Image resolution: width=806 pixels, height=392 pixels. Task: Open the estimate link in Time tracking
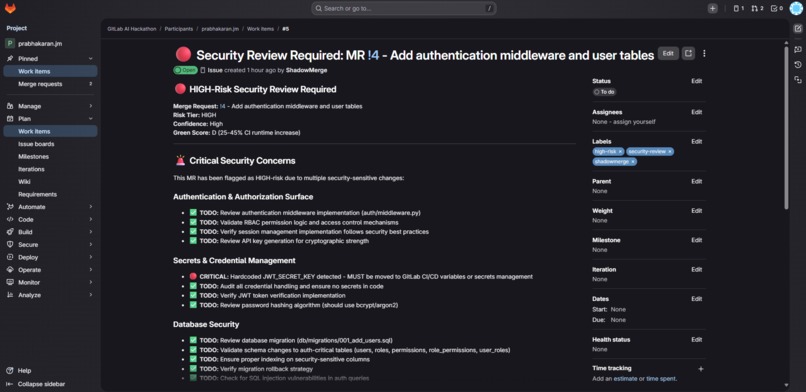(625, 379)
